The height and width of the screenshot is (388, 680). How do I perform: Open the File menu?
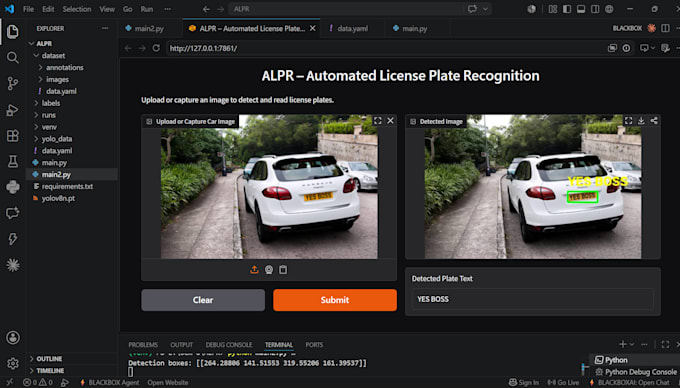pyautogui.click(x=28, y=9)
